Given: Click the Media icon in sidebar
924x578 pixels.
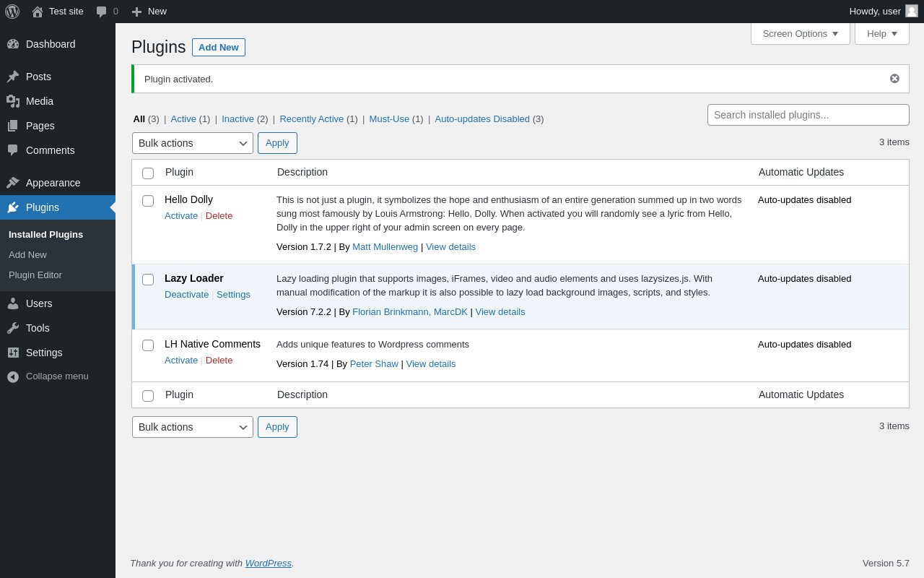Looking at the screenshot, I should tap(13, 101).
